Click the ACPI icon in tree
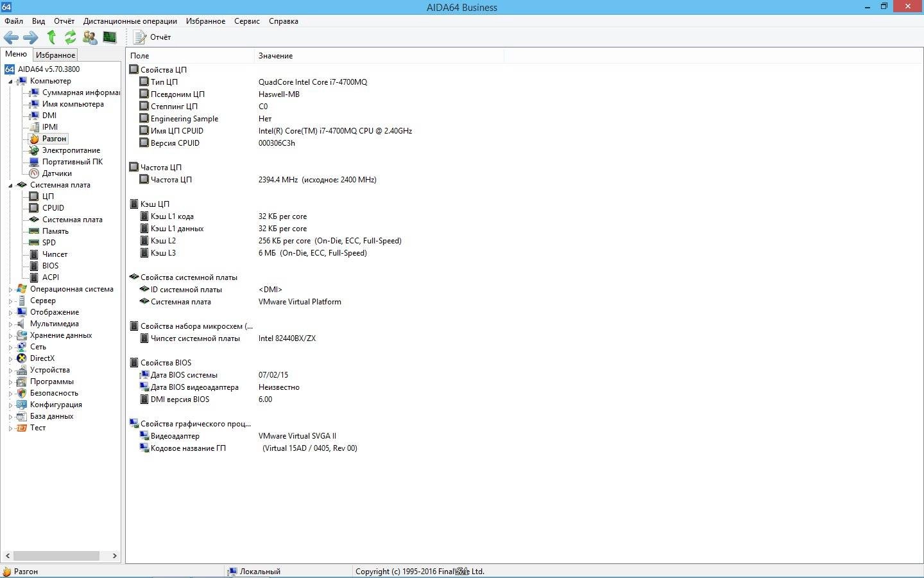The image size is (924, 578). pyautogui.click(x=34, y=277)
